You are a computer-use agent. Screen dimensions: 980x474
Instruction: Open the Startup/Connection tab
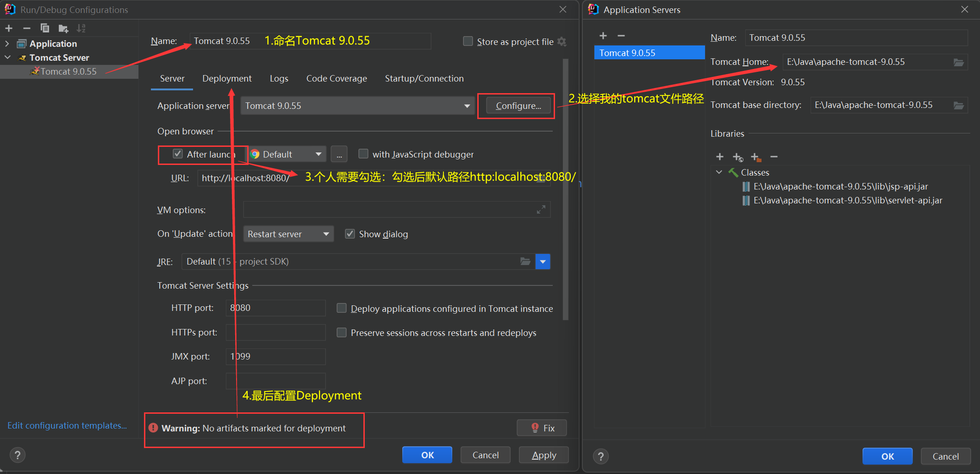click(424, 78)
